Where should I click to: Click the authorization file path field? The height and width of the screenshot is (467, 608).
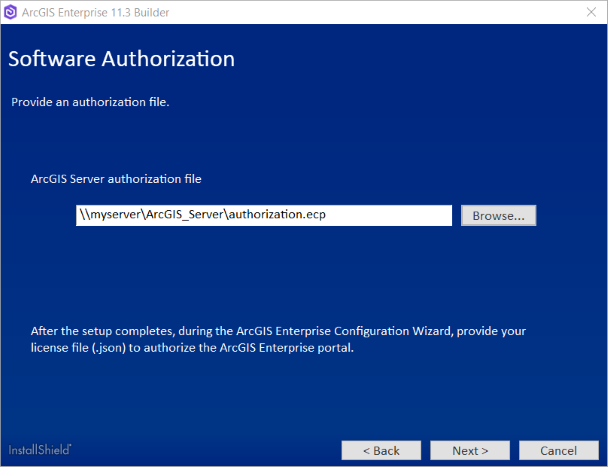pyautogui.click(x=265, y=215)
